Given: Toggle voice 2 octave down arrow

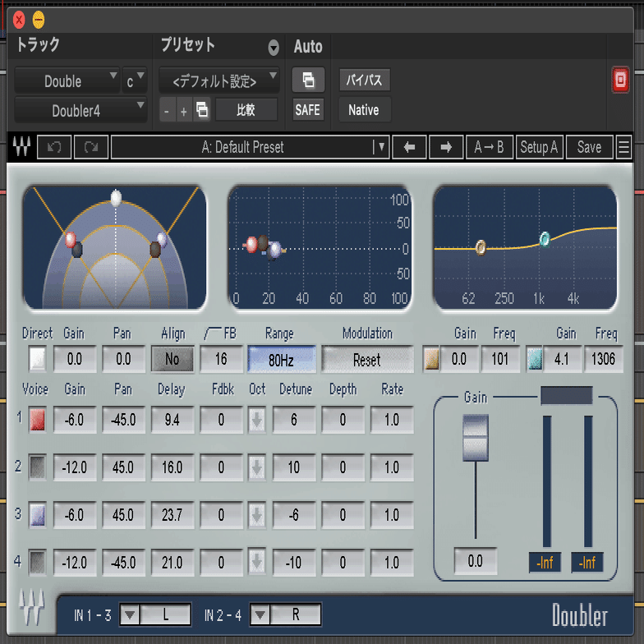Looking at the screenshot, I should (x=257, y=467).
